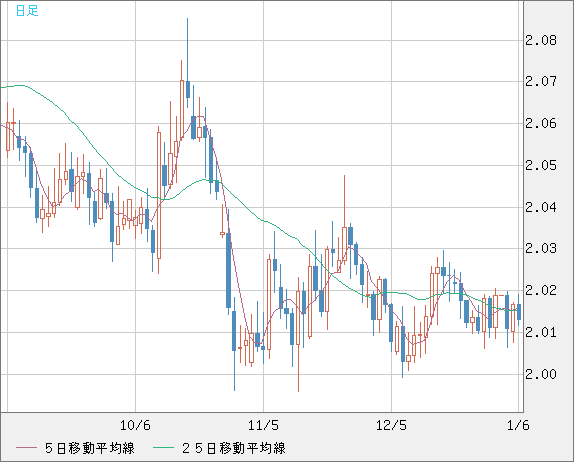
Task: Click the 11/5 date axis label
Action: [x=263, y=425]
